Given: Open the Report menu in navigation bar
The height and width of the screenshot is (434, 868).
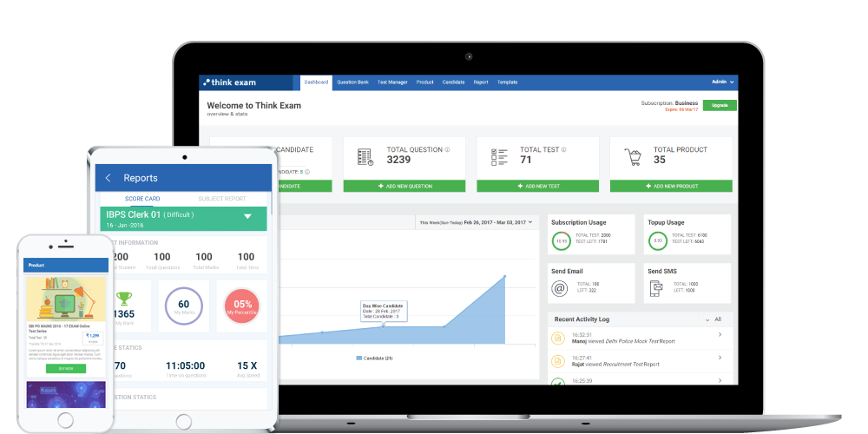Looking at the screenshot, I should click(481, 82).
